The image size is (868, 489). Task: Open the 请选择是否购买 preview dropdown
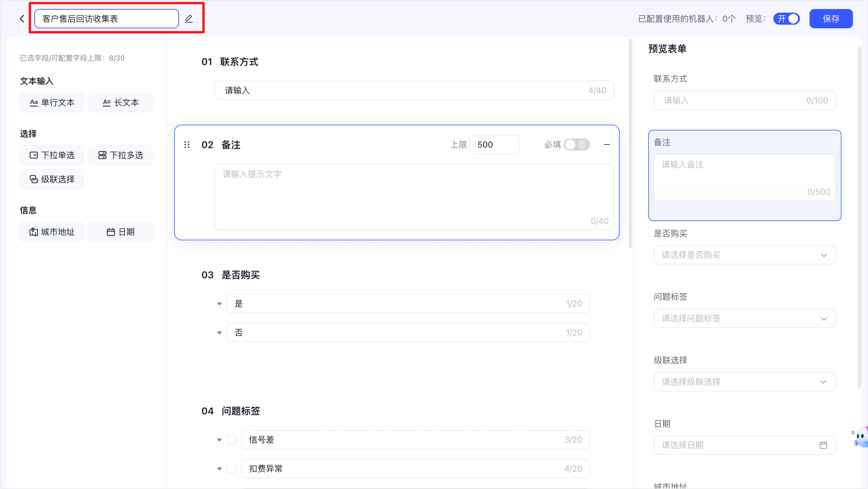(x=745, y=255)
